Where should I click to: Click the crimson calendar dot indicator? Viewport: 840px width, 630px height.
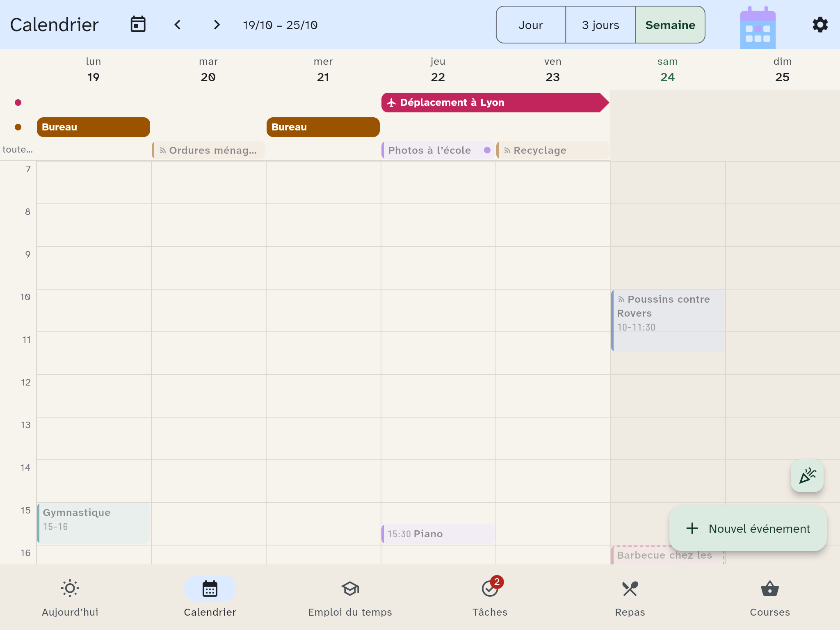[18, 103]
